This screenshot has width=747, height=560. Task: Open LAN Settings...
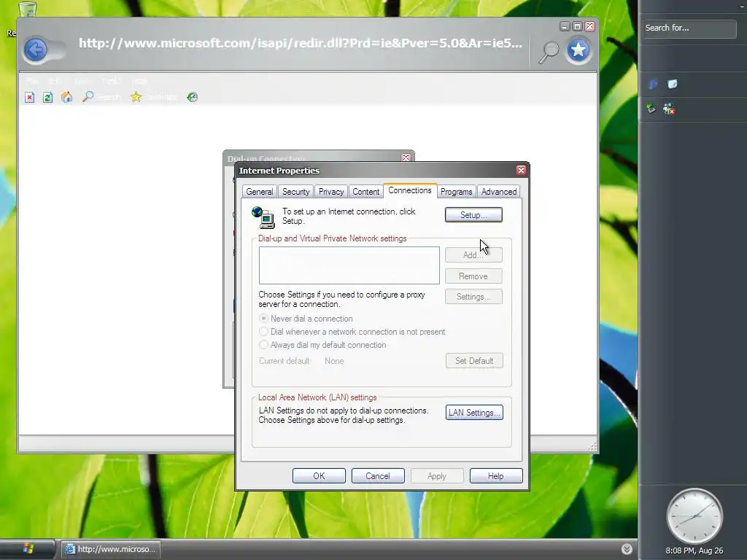pos(474,413)
